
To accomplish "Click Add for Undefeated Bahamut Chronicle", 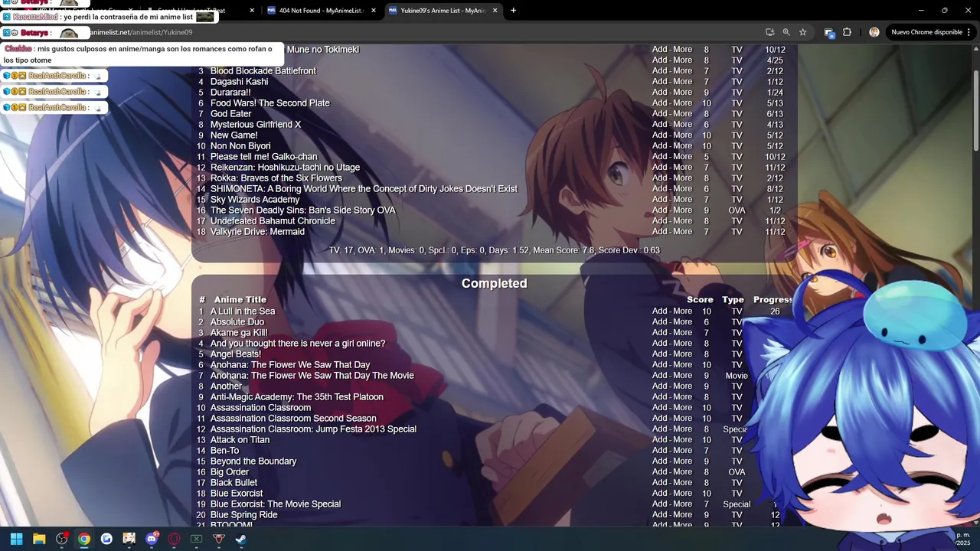I will [660, 221].
